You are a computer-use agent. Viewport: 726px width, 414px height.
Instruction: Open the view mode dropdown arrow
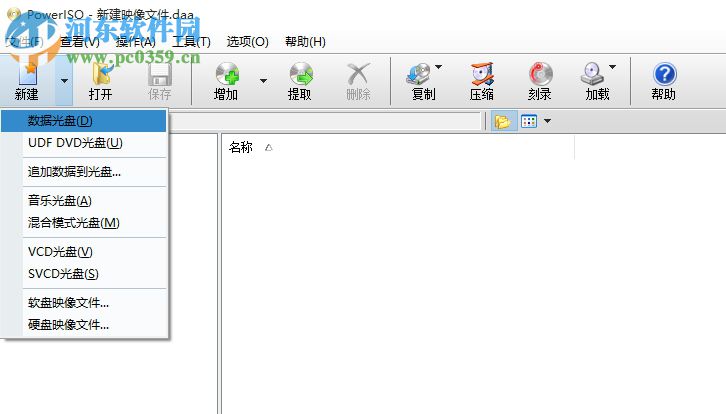pyautogui.click(x=547, y=121)
